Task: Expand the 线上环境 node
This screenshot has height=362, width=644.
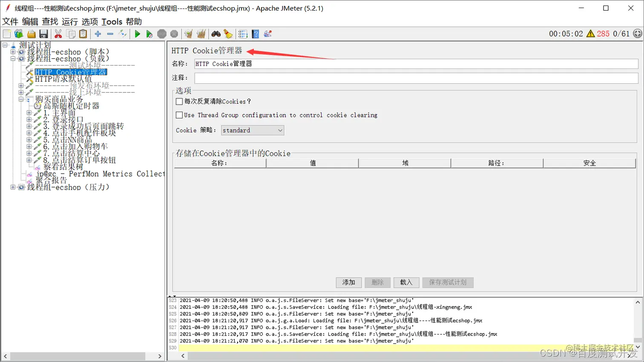Action: [x=21, y=92]
